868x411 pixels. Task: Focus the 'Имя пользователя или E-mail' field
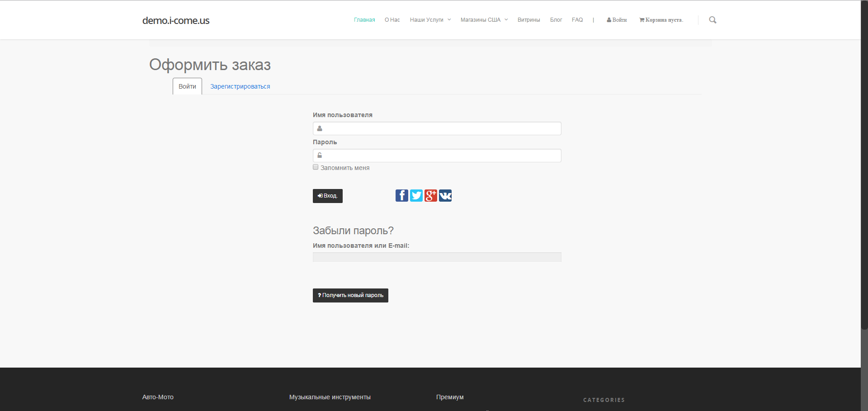point(437,257)
